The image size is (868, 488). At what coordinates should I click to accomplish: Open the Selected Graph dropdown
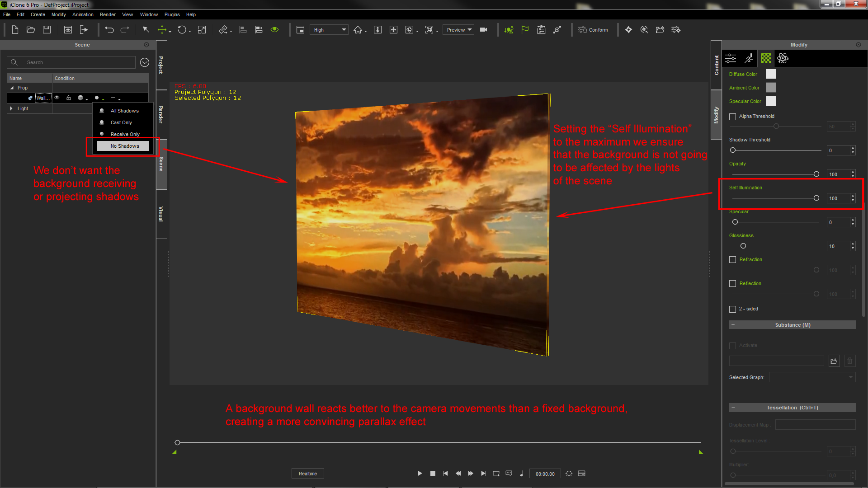pos(812,377)
